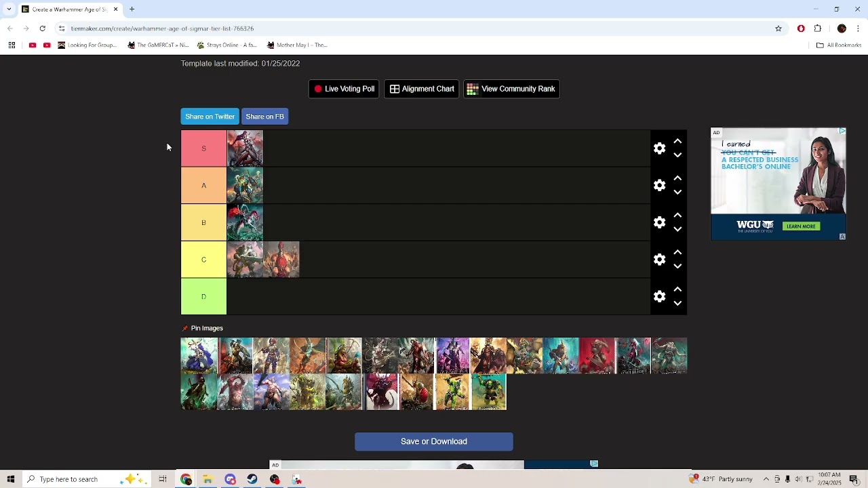This screenshot has height=488, width=868.
Task: Click the orange A tier label
Action: [203, 186]
